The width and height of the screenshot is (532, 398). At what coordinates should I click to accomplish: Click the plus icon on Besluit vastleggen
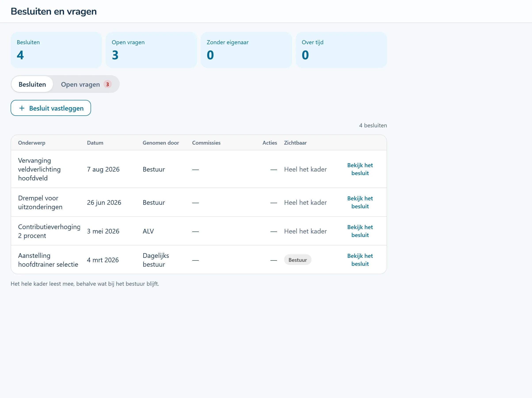[x=22, y=108]
